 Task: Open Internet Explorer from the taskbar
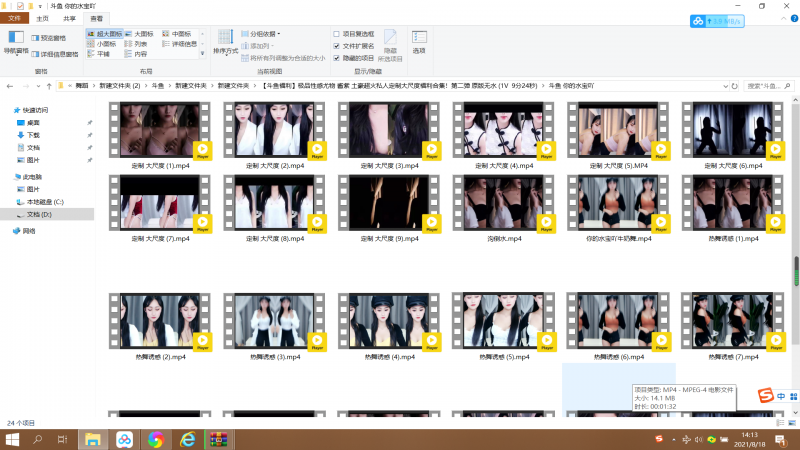pyautogui.click(x=187, y=439)
